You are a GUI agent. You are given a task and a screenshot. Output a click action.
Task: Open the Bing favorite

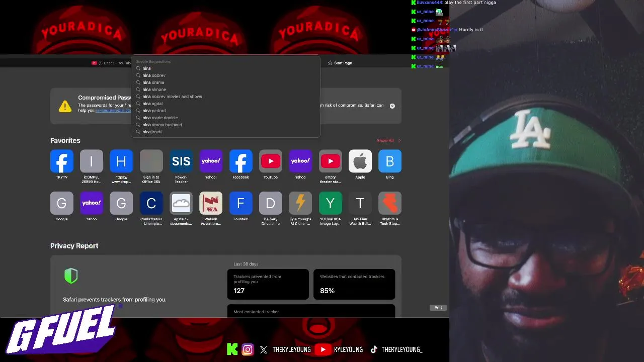click(x=390, y=161)
